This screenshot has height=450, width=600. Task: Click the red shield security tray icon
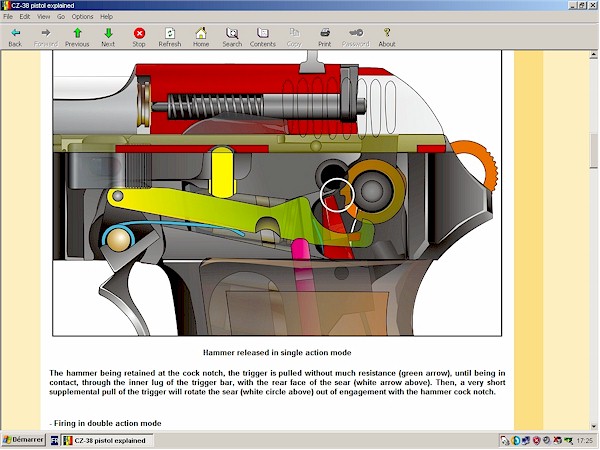(x=536, y=440)
